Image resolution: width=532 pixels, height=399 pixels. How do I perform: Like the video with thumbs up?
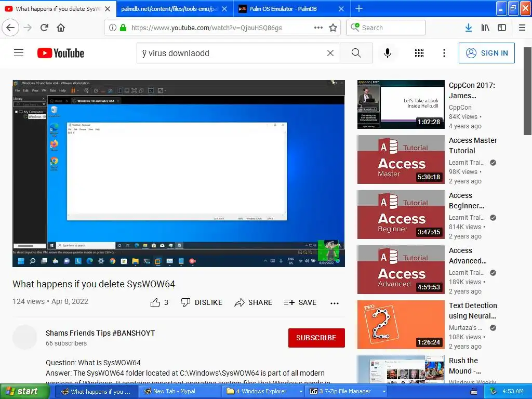point(159,302)
